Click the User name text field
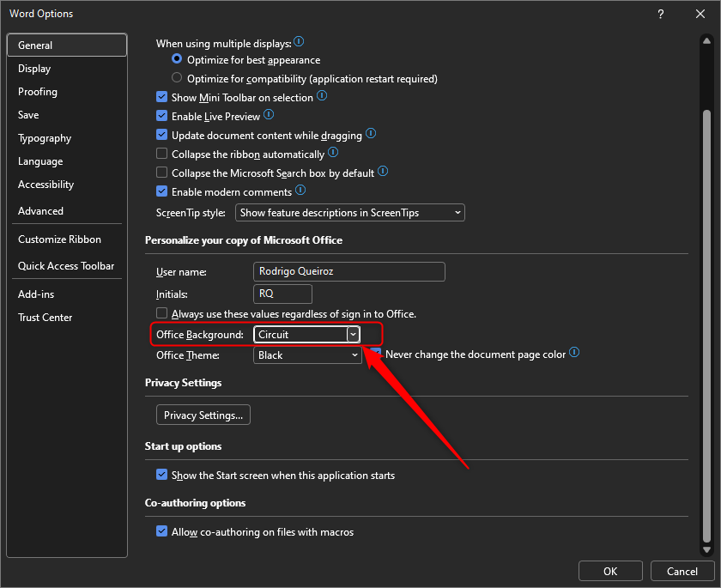This screenshot has height=588, width=721. tap(349, 271)
